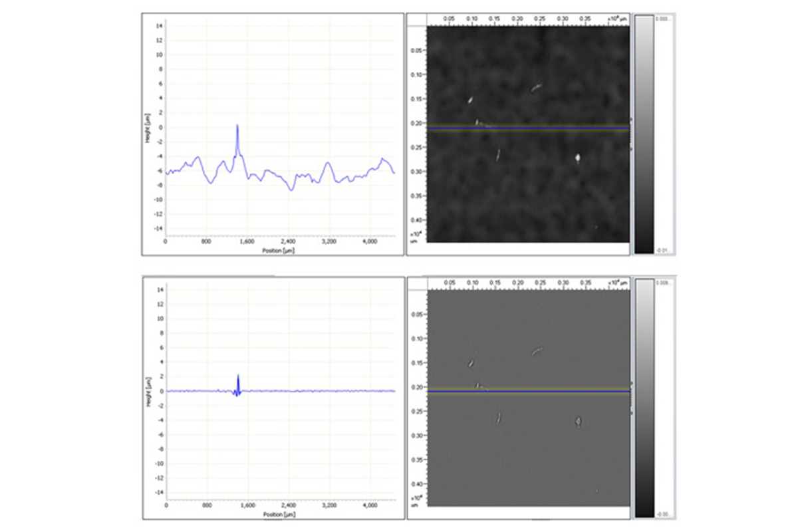Click the 3,200 tick on bottom plot's x-axis
Screen dimensions: 798x532
click(x=329, y=506)
